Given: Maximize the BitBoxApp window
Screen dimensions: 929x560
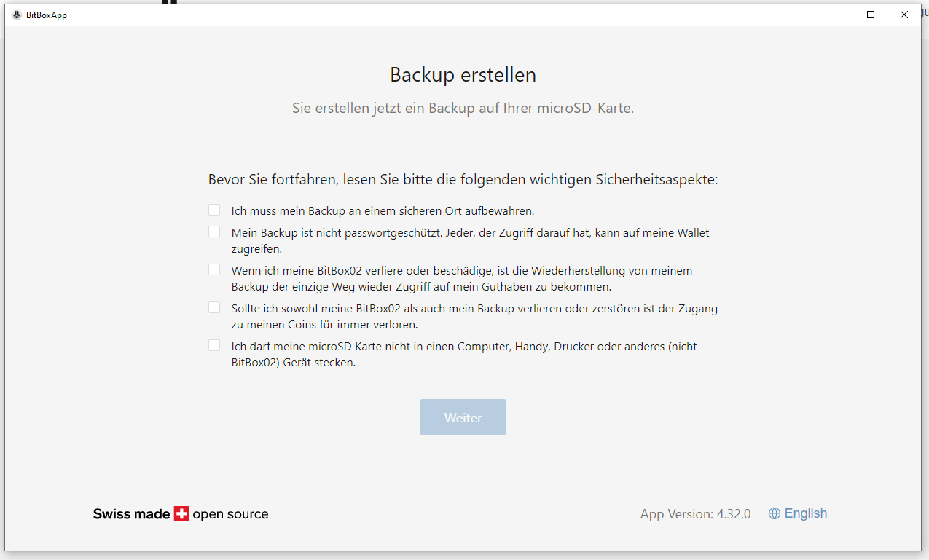Looking at the screenshot, I should pos(870,15).
